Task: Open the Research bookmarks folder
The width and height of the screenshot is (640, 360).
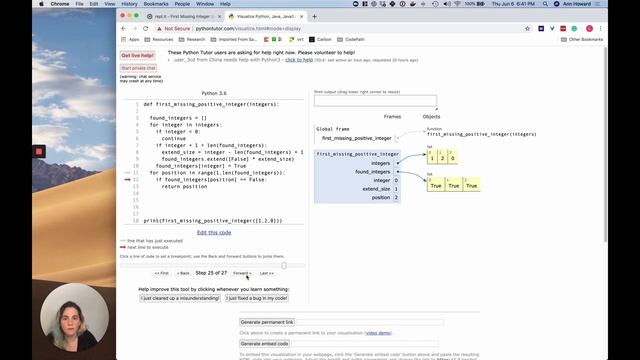Action: tap(192, 40)
